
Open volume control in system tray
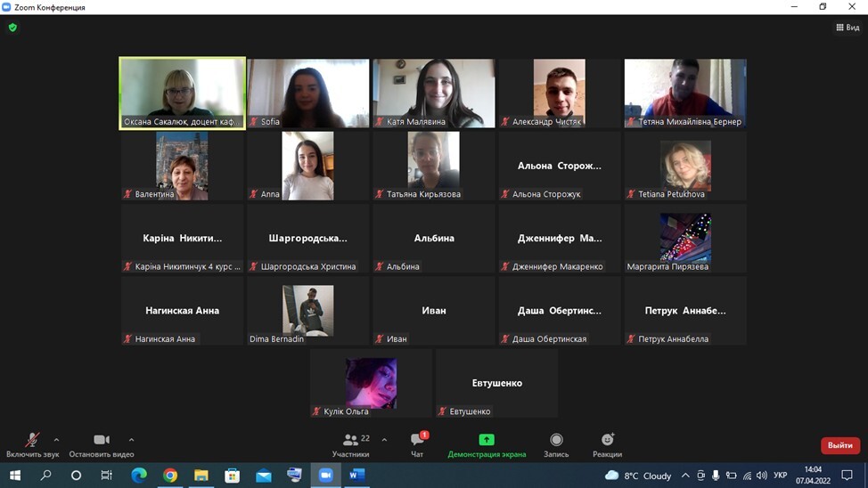762,476
